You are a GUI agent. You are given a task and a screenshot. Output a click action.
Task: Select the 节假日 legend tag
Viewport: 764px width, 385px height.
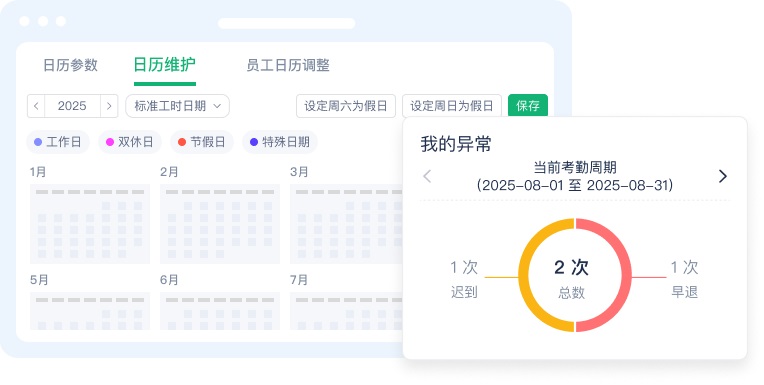coord(202,142)
